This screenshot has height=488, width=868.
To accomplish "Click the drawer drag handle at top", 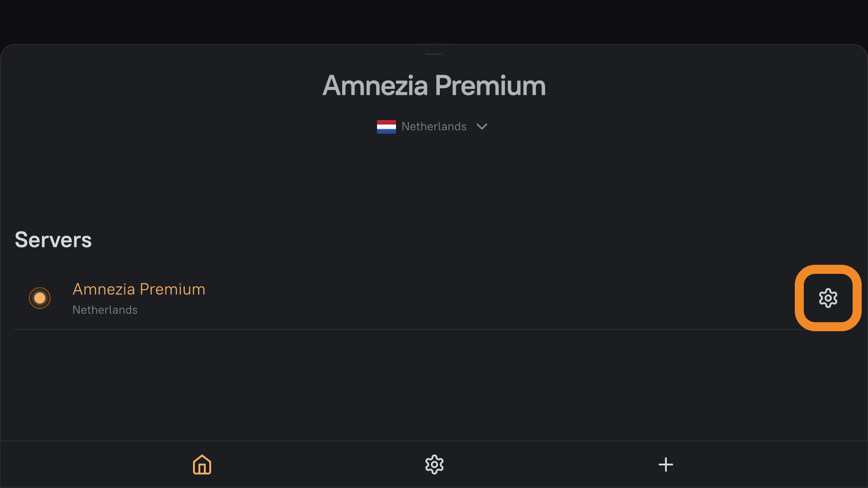I will point(434,54).
